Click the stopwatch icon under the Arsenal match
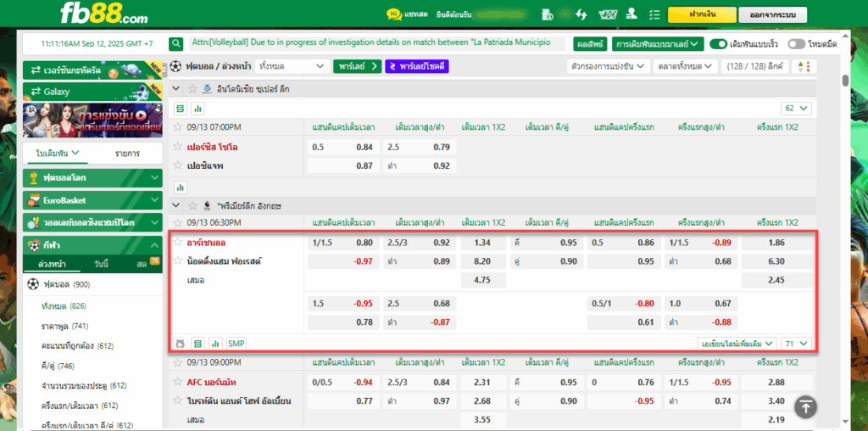Screen dimensions: 868x431 180,344
